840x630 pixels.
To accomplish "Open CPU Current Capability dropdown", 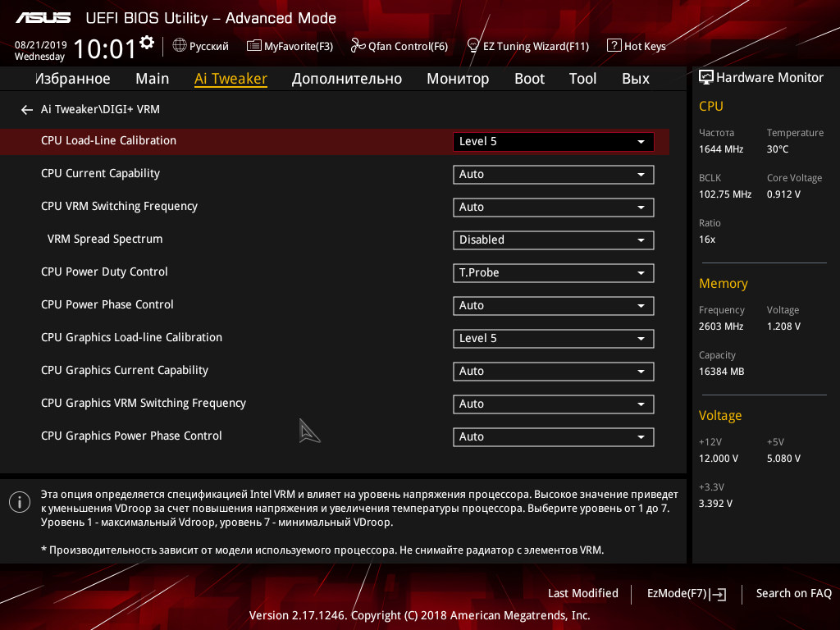I will (554, 175).
